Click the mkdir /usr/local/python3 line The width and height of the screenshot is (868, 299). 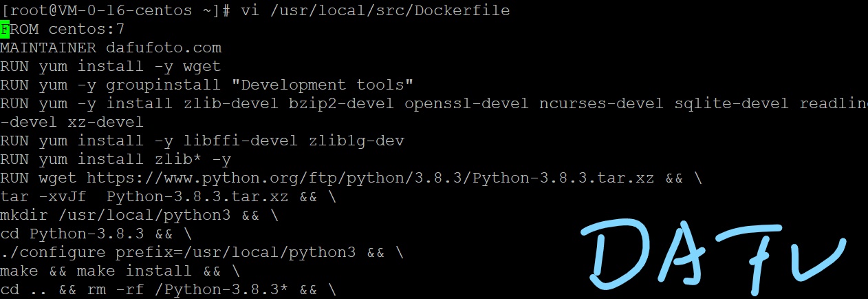click(x=140, y=215)
